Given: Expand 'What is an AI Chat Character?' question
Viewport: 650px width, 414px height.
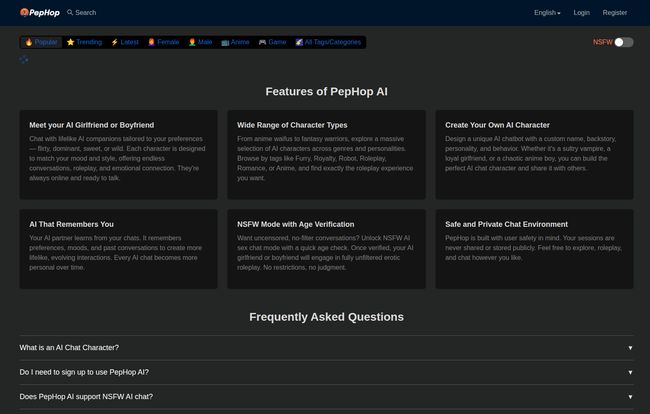Looking at the screenshot, I should click(x=326, y=348).
